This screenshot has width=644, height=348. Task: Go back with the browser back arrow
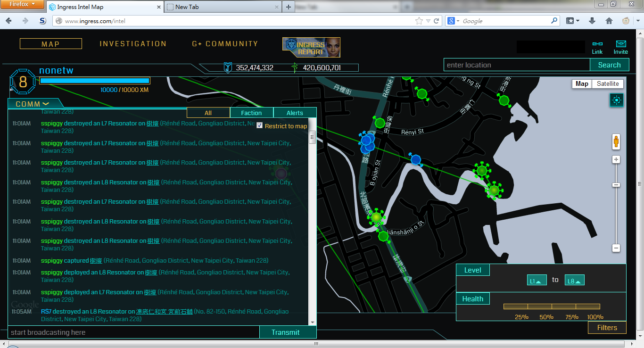[9, 21]
